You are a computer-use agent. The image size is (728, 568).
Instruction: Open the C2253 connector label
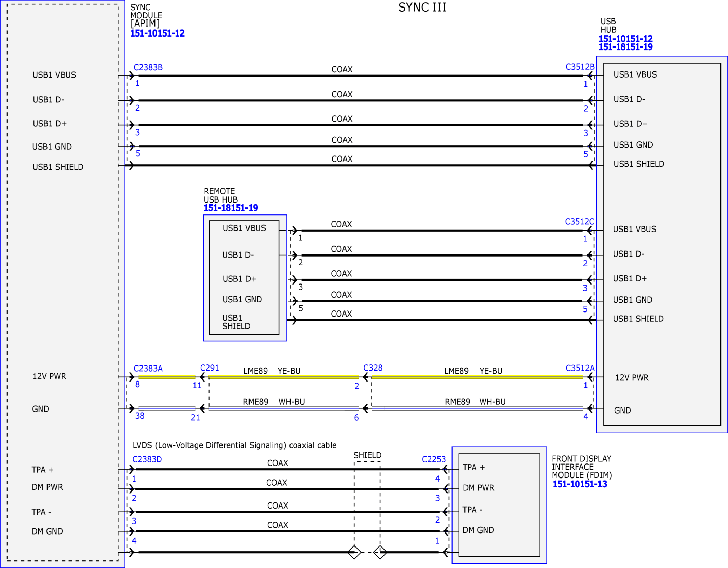[x=434, y=459]
